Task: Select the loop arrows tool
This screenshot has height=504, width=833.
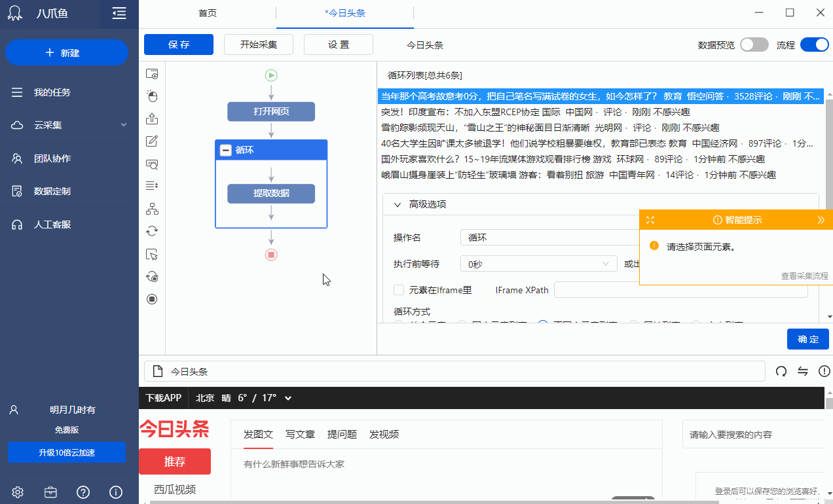Action: tap(152, 231)
